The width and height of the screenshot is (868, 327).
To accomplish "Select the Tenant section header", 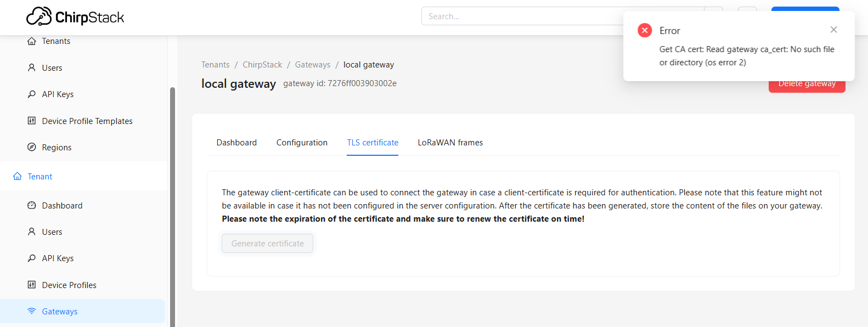I will click(83, 176).
